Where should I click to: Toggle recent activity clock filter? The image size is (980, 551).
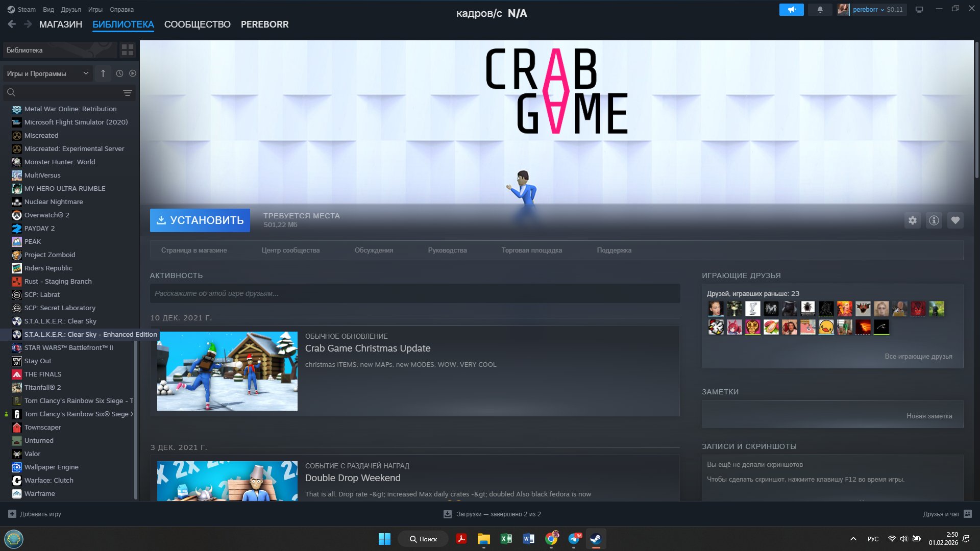(119, 73)
